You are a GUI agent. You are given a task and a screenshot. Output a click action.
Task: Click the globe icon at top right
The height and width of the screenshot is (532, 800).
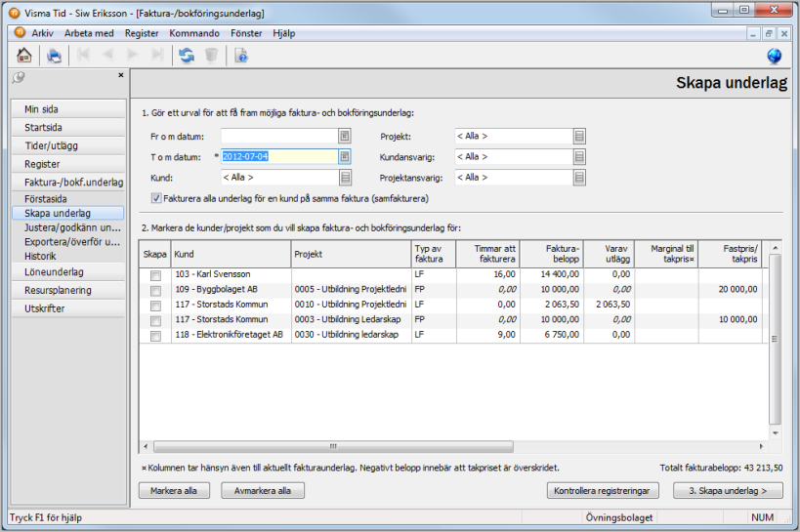[774, 55]
